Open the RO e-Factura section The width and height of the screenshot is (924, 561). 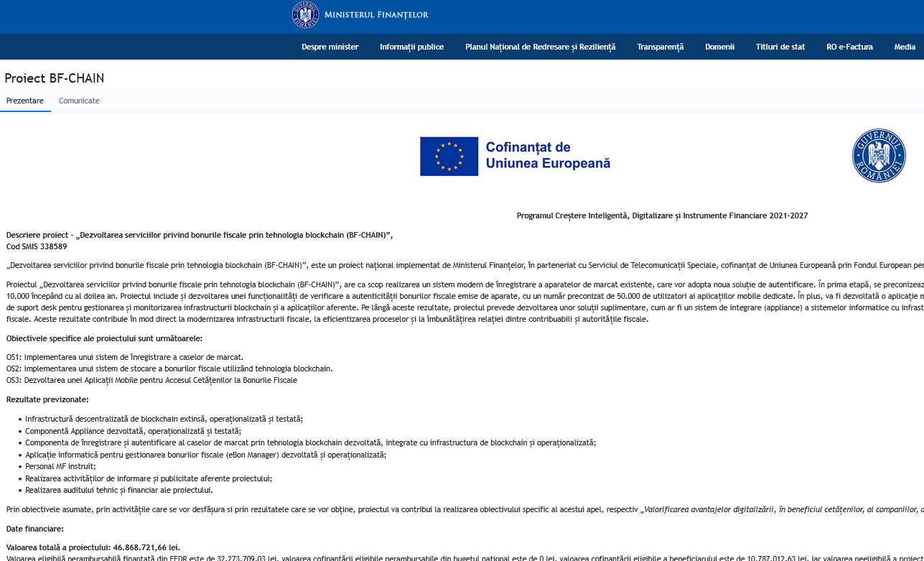tap(849, 47)
